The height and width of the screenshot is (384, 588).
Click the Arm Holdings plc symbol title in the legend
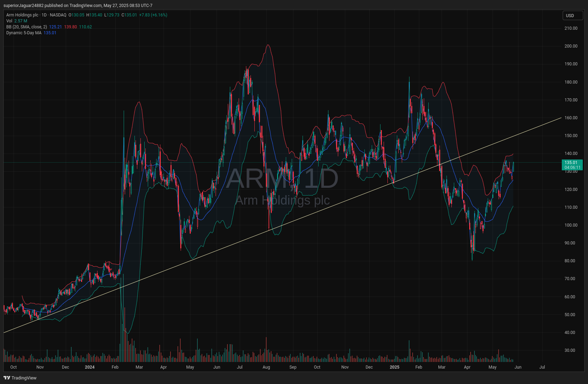pos(22,15)
